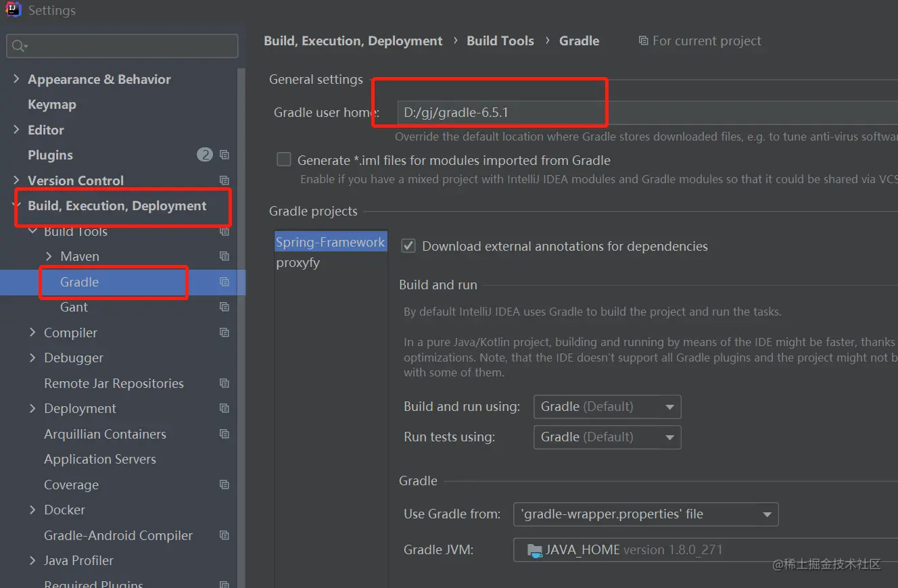
Task: Click the project-level icon beside Plugins
Action: point(224,155)
